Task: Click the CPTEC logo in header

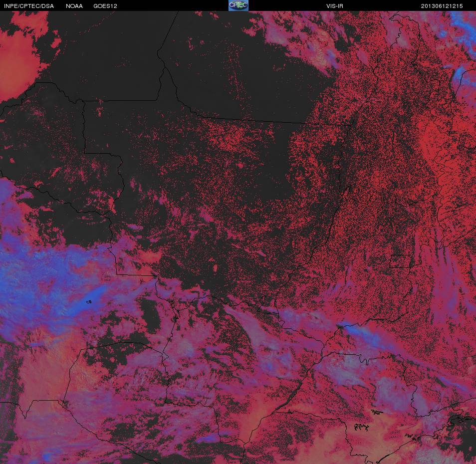Action: 238,5
